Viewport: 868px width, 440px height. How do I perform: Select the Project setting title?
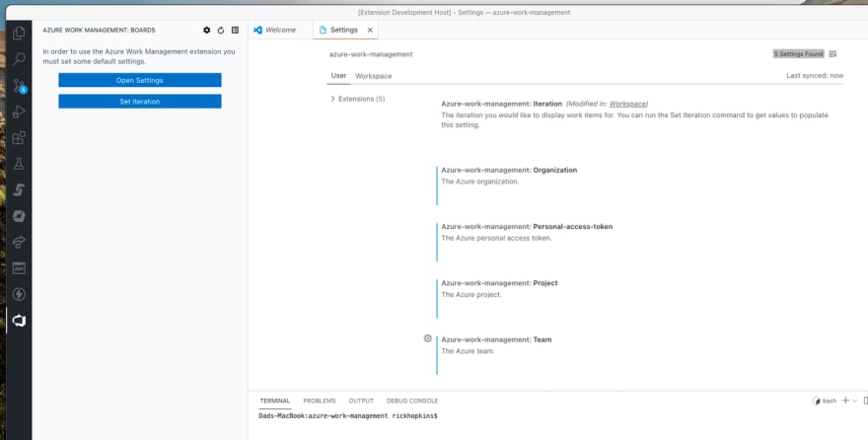499,283
